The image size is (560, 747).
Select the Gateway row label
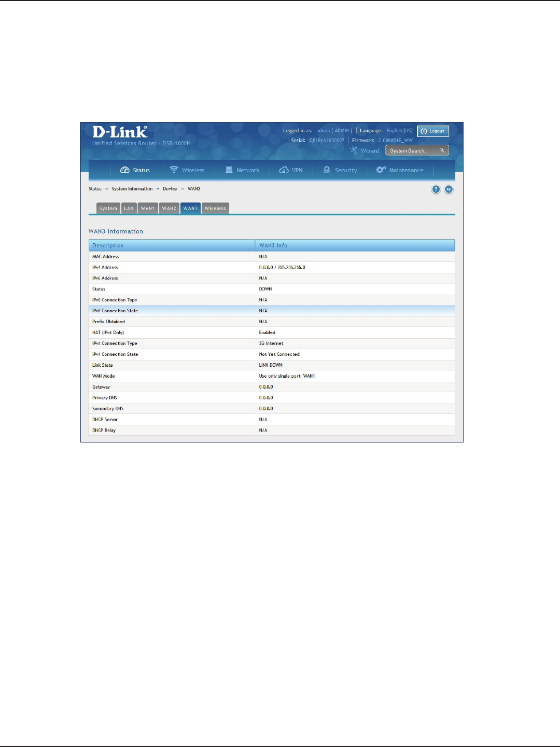[101, 387]
